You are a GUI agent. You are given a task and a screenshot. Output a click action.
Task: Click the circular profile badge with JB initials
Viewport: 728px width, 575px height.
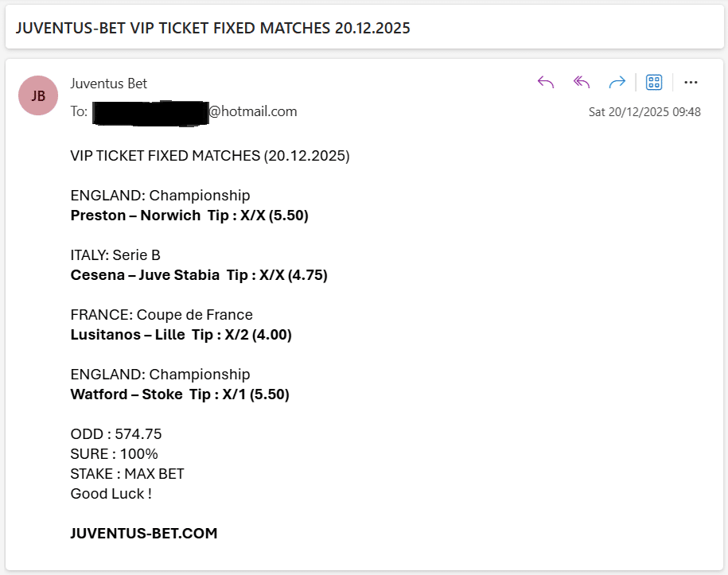(37, 95)
